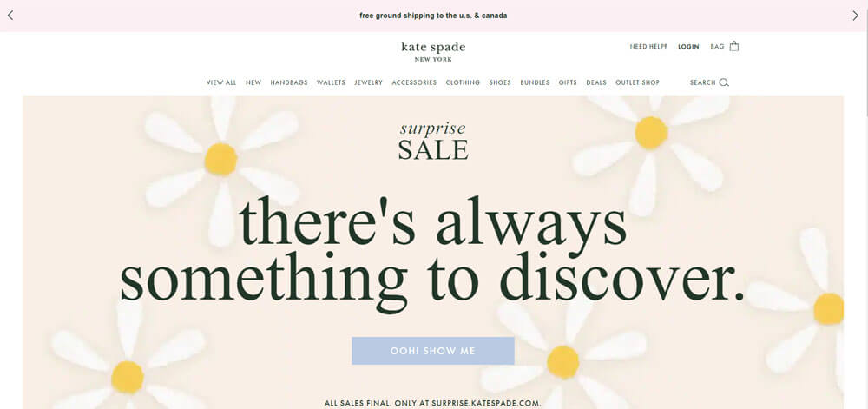Image resolution: width=868 pixels, height=409 pixels.
Task: Visit the Outlet Shop link
Action: [638, 82]
